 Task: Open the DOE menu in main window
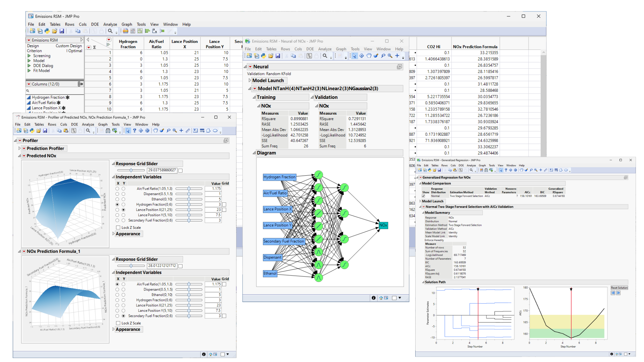pos(95,24)
